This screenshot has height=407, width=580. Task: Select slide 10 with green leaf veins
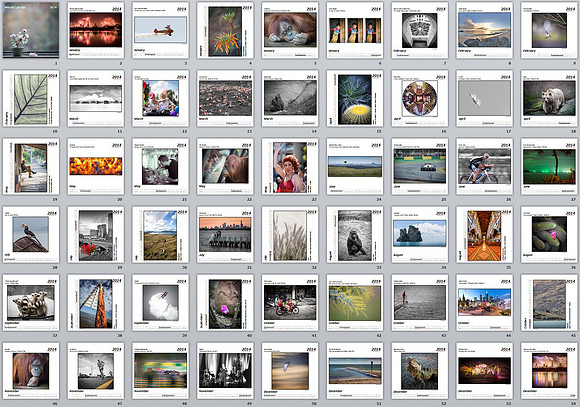point(31,98)
